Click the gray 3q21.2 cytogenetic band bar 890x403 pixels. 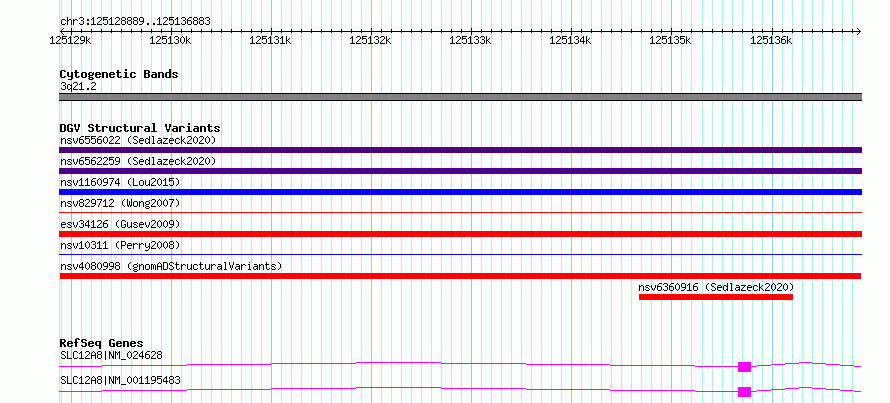pyautogui.click(x=460, y=97)
